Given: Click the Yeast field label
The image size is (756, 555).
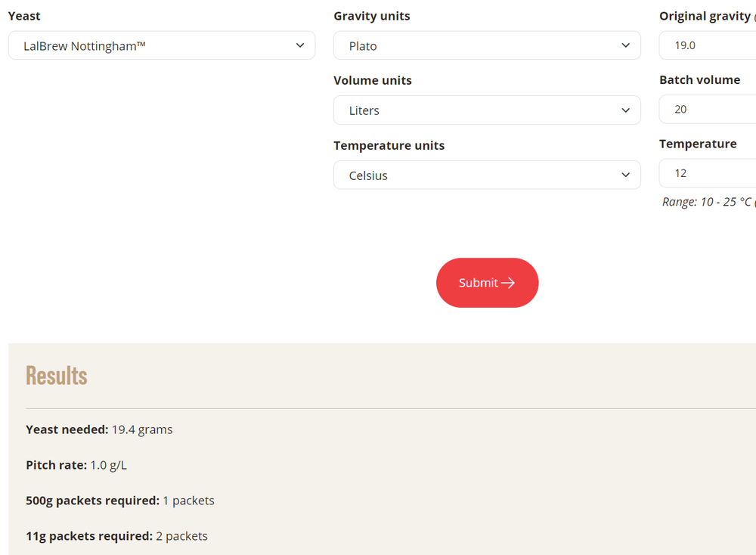Looking at the screenshot, I should click(24, 16).
